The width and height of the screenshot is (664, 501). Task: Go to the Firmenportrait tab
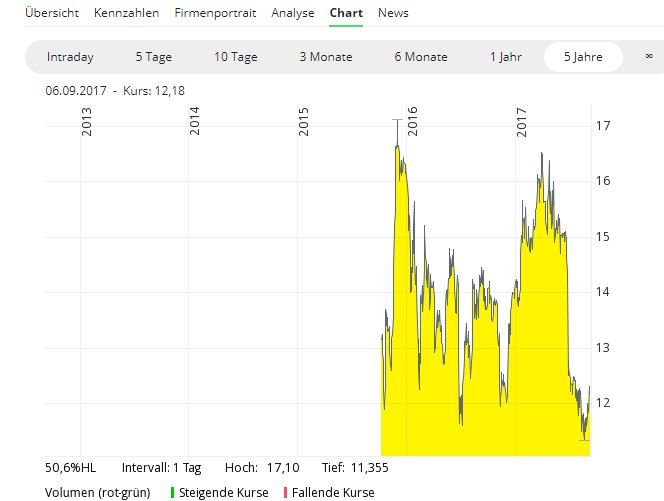point(215,13)
